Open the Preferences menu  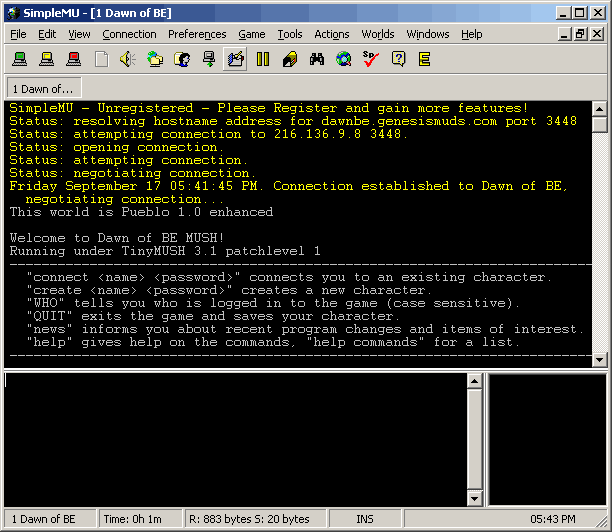point(197,34)
